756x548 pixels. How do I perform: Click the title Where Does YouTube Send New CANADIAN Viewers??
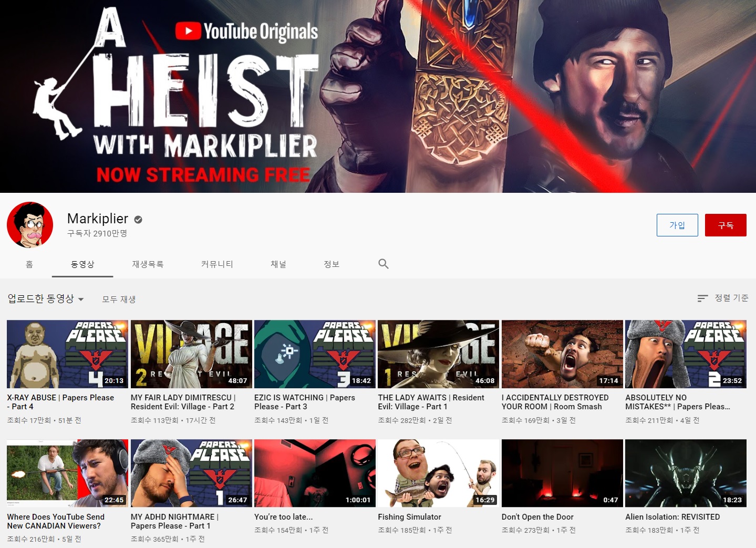[56, 521]
